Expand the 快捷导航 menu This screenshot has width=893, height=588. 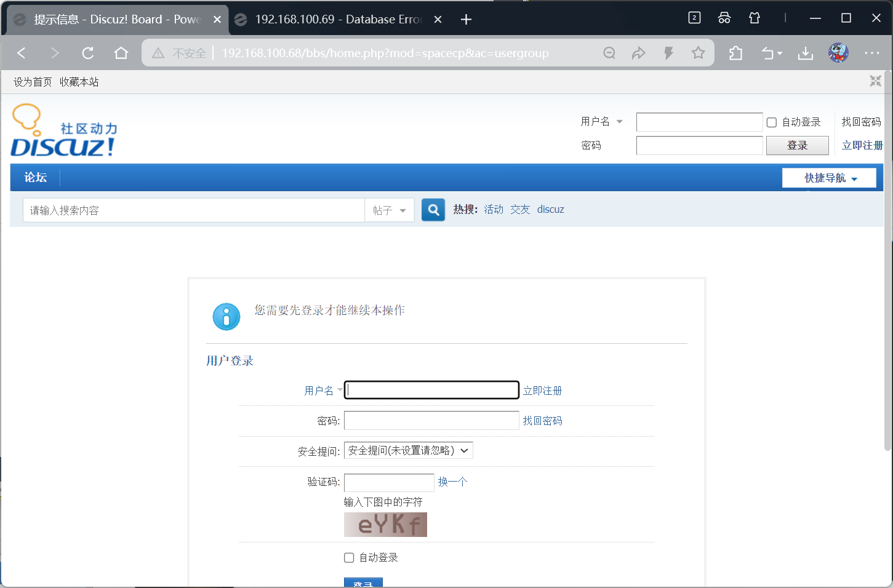(829, 178)
